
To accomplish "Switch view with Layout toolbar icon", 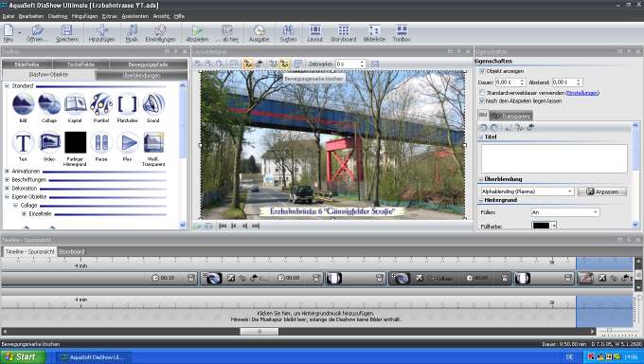I will coord(315,33).
